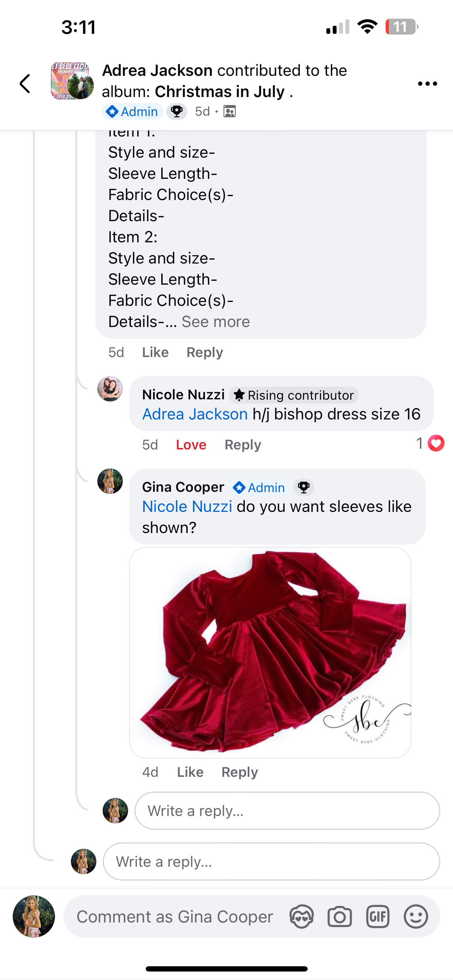The height and width of the screenshot is (980, 453).
Task: Open the red velvet dress photo
Action: click(x=270, y=652)
